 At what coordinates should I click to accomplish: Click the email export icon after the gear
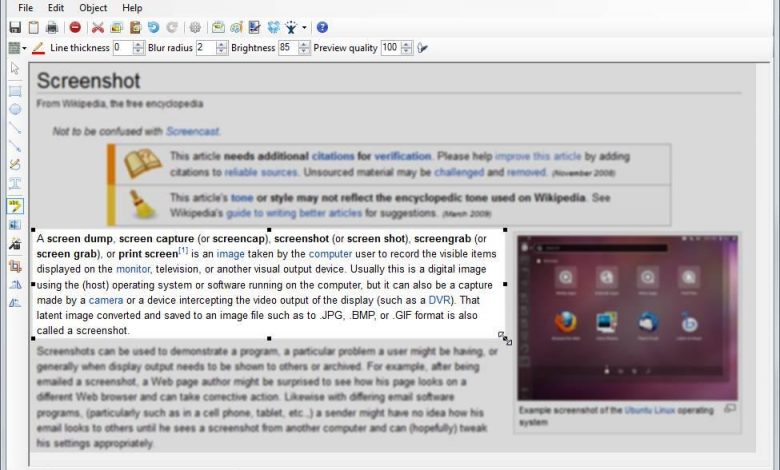pyautogui.click(x=218, y=27)
